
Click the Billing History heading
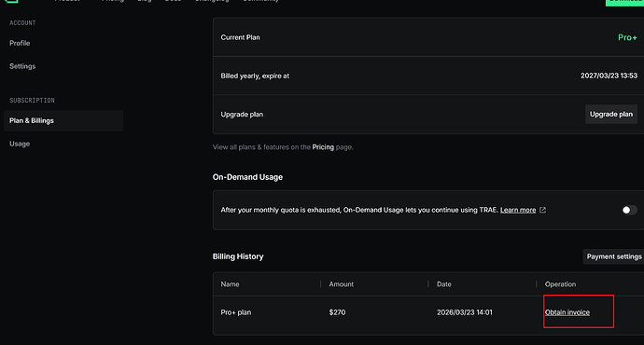pyautogui.click(x=238, y=256)
